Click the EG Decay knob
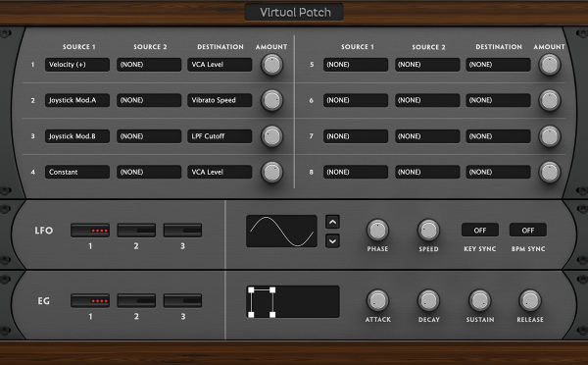 coord(428,300)
